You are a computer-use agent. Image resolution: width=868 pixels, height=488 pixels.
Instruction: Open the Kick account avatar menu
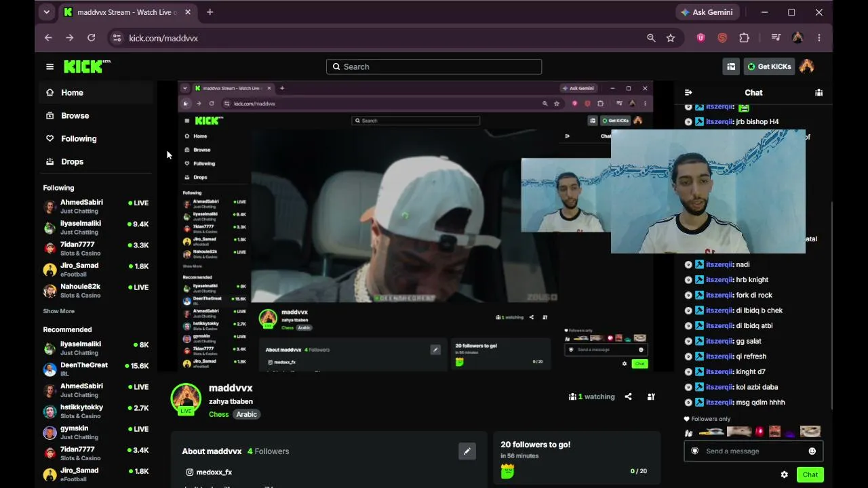coord(806,66)
